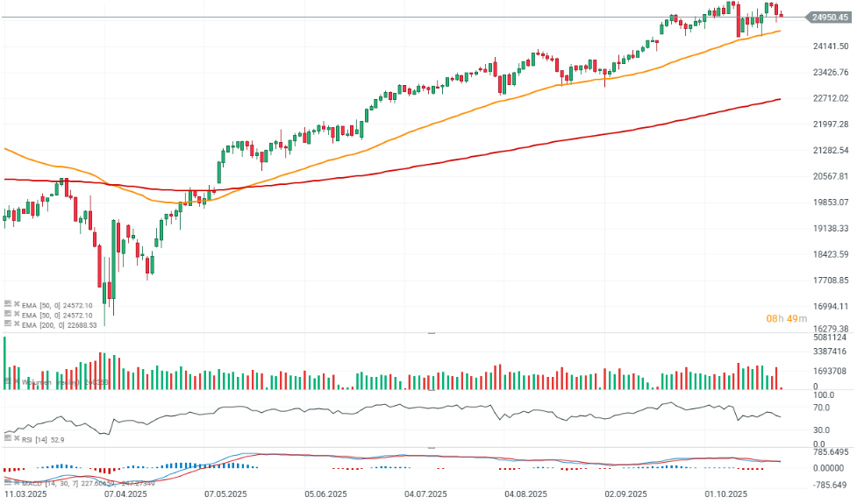Select the 07.05.2025 date on time axis
The height and width of the screenshot is (504, 857).
226,495
